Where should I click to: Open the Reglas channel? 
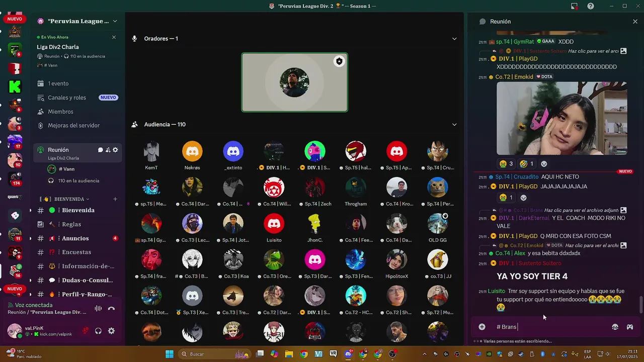tap(77, 224)
